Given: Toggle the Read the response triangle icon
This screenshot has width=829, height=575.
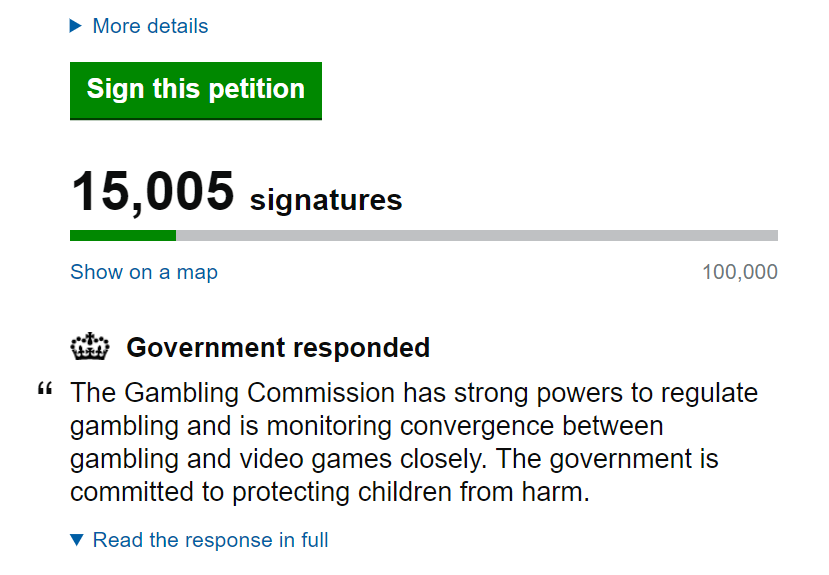Looking at the screenshot, I should click(77, 541).
